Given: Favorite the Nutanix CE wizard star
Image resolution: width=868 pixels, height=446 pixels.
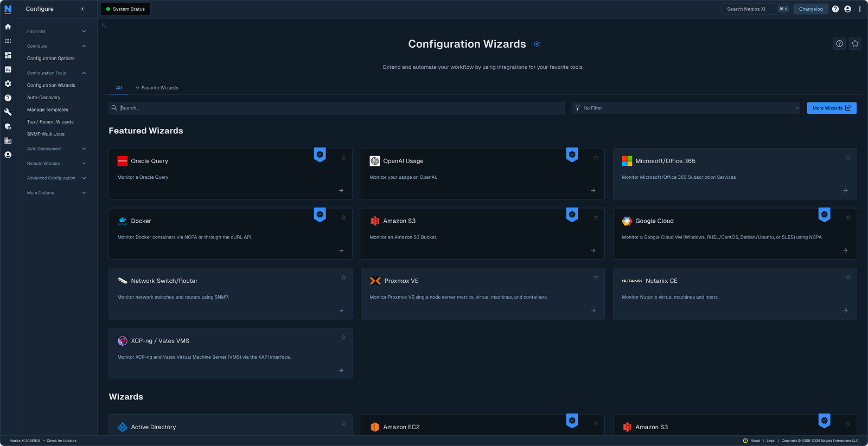Looking at the screenshot, I should pos(848,277).
